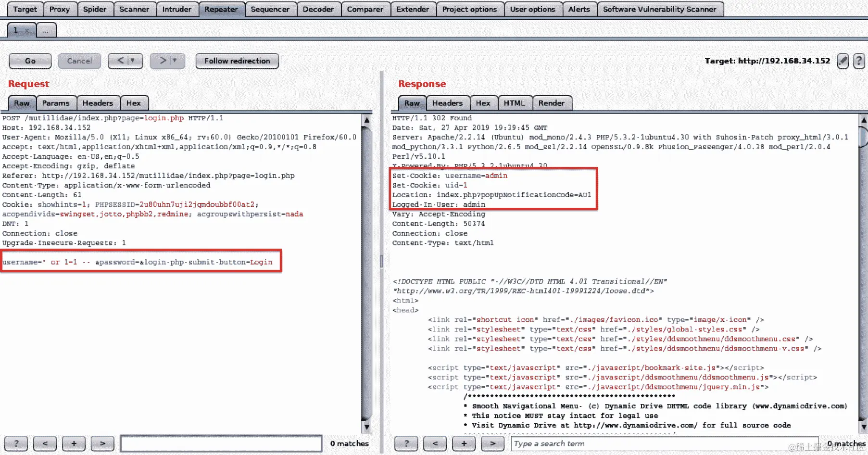Screen dimensions: 868x455
Task: Click the PHPSESSID cookie line
Action: pyautogui.click(x=130, y=204)
